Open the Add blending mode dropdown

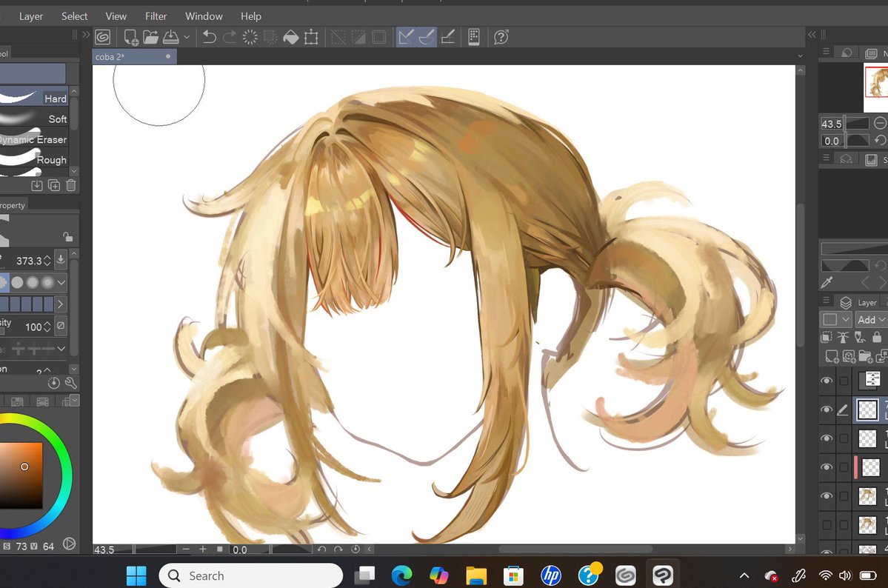click(870, 319)
